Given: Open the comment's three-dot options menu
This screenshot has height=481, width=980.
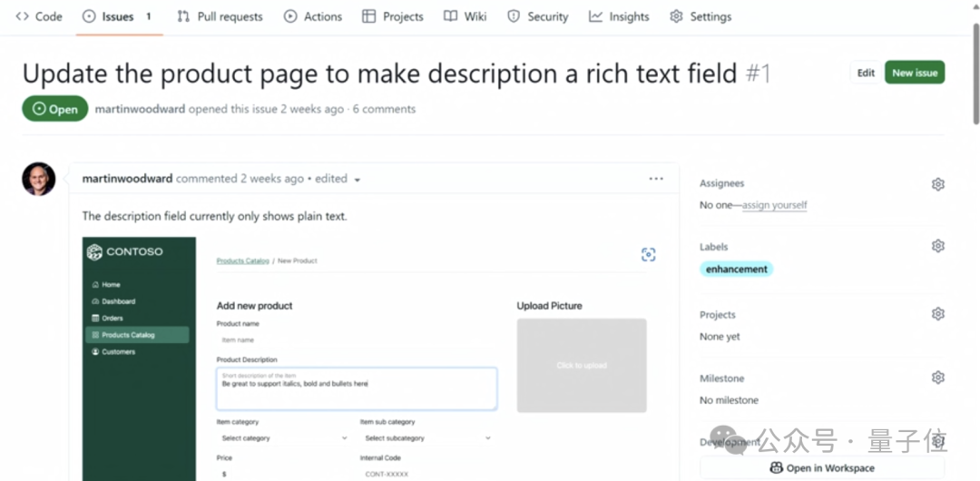Looking at the screenshot, I should pyautogui.click(x=656, y=179).
